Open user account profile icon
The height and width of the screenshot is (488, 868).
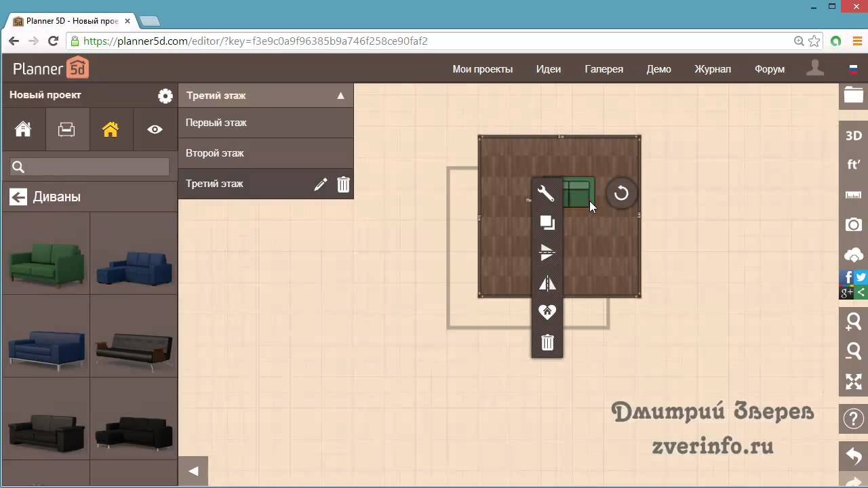point(815,68)
